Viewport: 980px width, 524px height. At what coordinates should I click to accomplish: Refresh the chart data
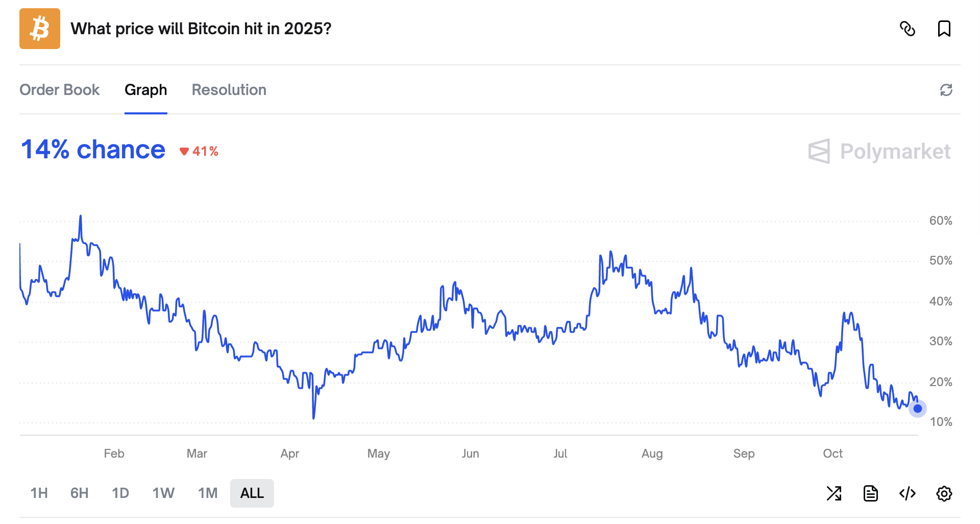946,90
